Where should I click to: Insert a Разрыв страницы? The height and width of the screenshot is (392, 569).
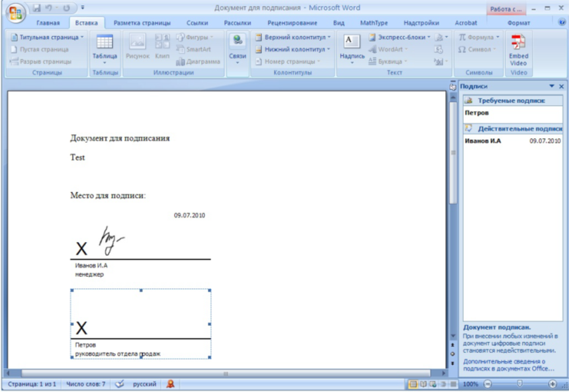coord(40,61)
